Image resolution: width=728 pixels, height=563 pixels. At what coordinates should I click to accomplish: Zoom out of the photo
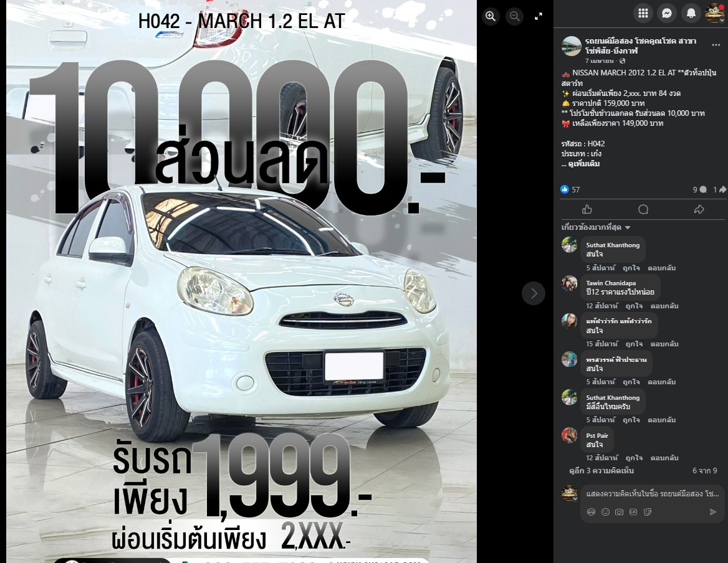click(514, 16)
